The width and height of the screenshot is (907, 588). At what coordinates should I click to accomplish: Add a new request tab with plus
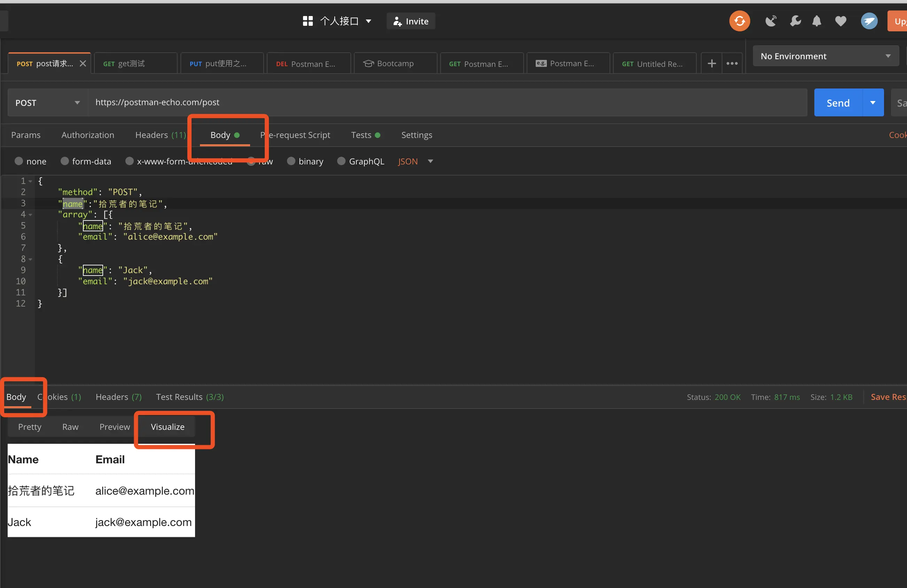coord(712,64)
